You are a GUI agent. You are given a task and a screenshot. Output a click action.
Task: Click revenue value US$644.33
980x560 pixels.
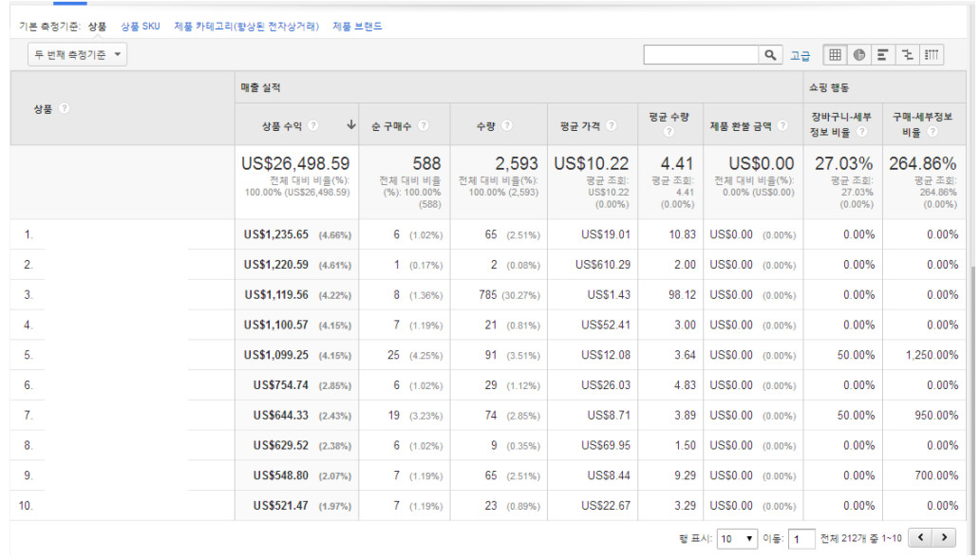[281, 415]
